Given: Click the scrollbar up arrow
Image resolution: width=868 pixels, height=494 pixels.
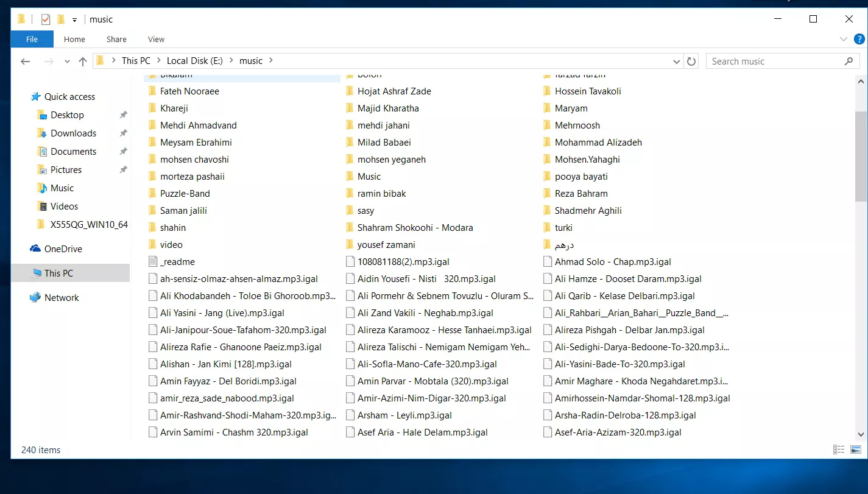Looking at the screenshot, I should coord(861,81).
